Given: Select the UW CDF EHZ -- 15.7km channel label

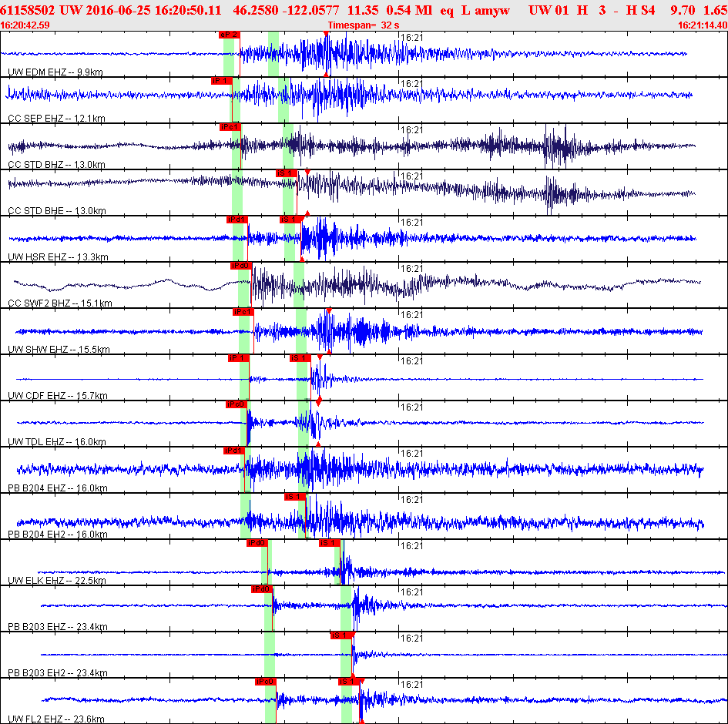Looking at the screenshot, I should 58,395.
